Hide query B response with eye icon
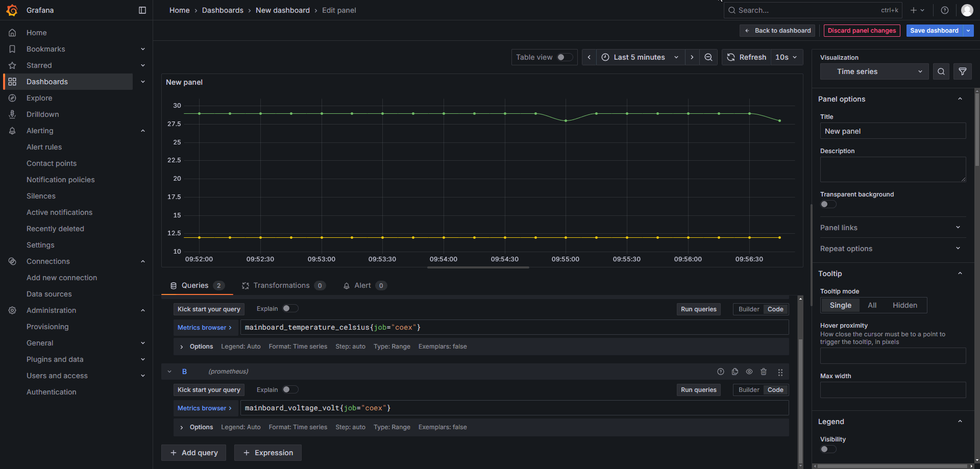980x469 pixels. (749, 372)
